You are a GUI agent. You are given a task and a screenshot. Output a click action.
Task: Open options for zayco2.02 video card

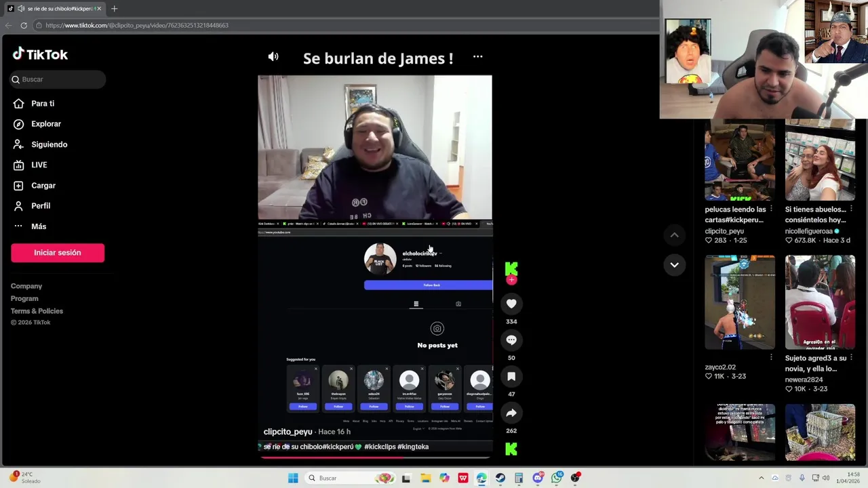point(771,357)
